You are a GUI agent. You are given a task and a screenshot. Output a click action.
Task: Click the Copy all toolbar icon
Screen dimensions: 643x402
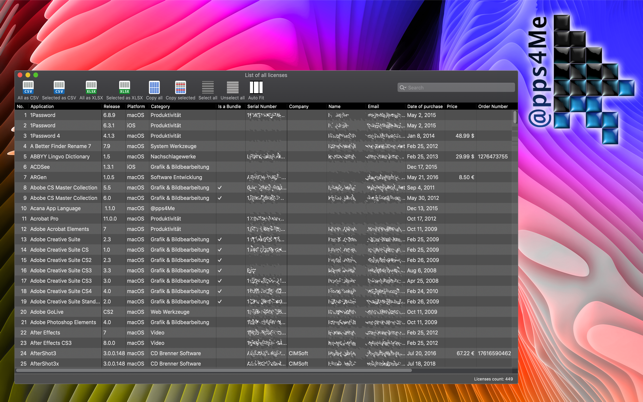[x=154, y=87]
